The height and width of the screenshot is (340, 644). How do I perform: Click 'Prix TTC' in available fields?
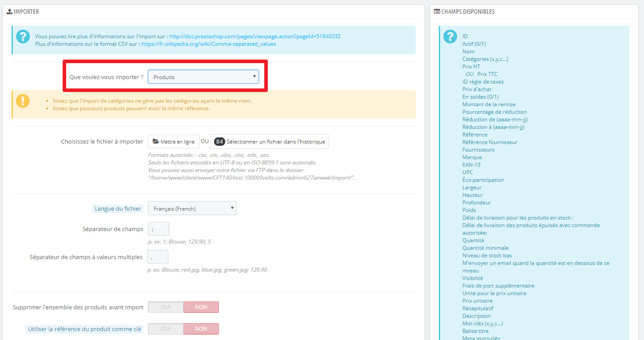487,74
